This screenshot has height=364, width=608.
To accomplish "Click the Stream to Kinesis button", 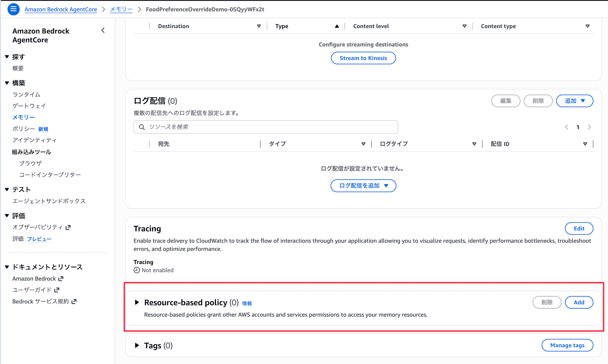I will [363, 58].
